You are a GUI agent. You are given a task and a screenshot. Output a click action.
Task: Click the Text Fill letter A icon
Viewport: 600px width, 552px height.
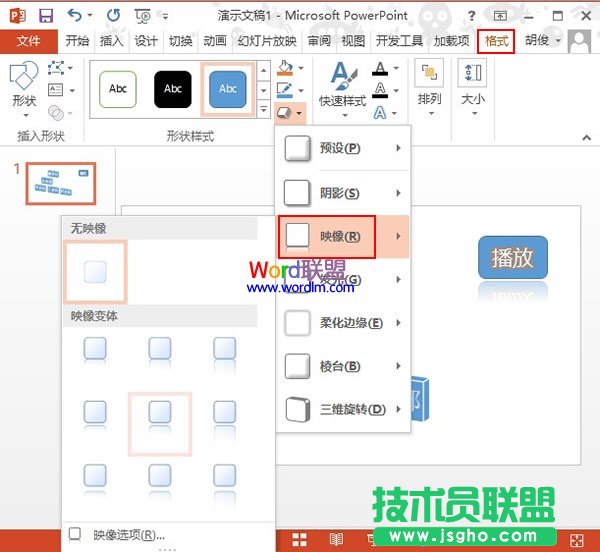coord(380,69)
